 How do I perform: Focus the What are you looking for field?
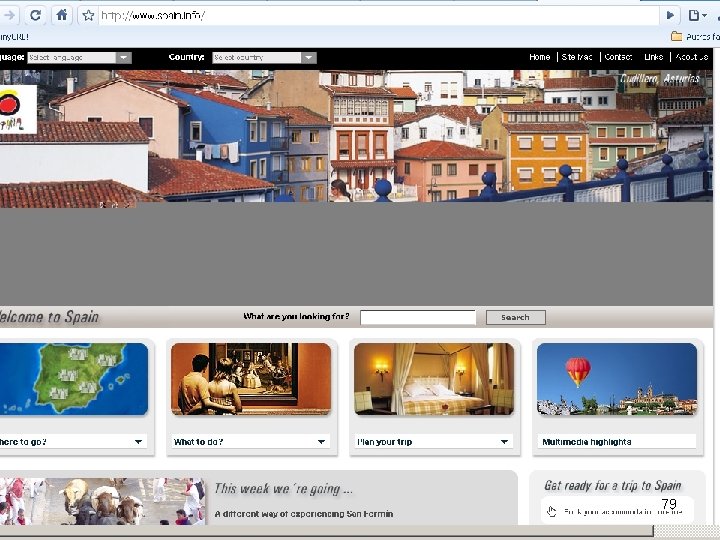pyautogui.click(x=418, y=317)
